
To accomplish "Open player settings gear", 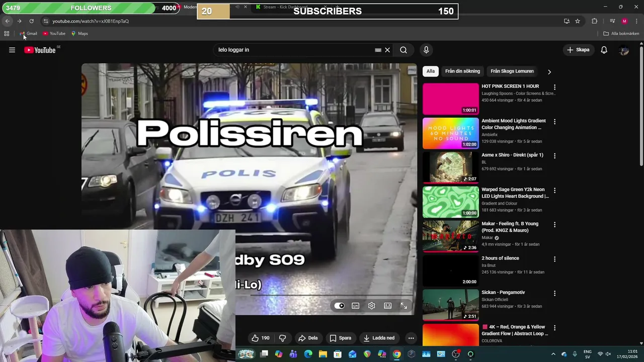I will pyautogui.click(x=372, y=306).
